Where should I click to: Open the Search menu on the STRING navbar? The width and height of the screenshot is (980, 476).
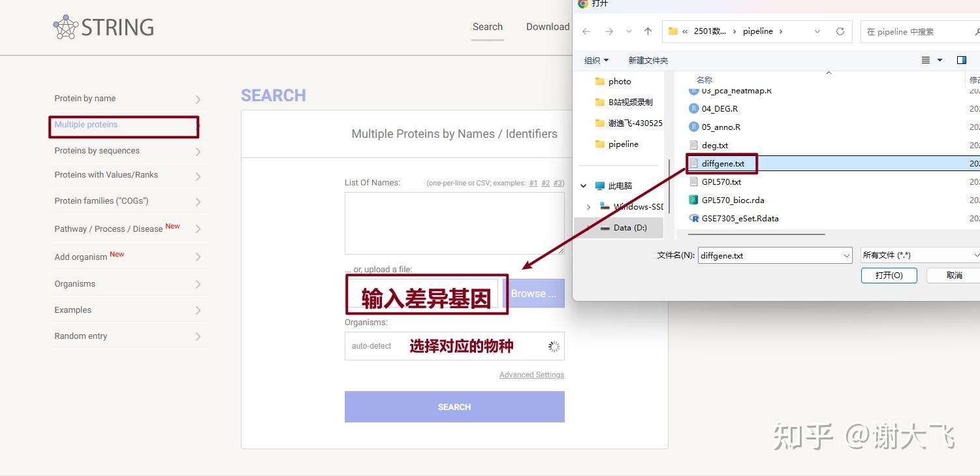point(487,27)
